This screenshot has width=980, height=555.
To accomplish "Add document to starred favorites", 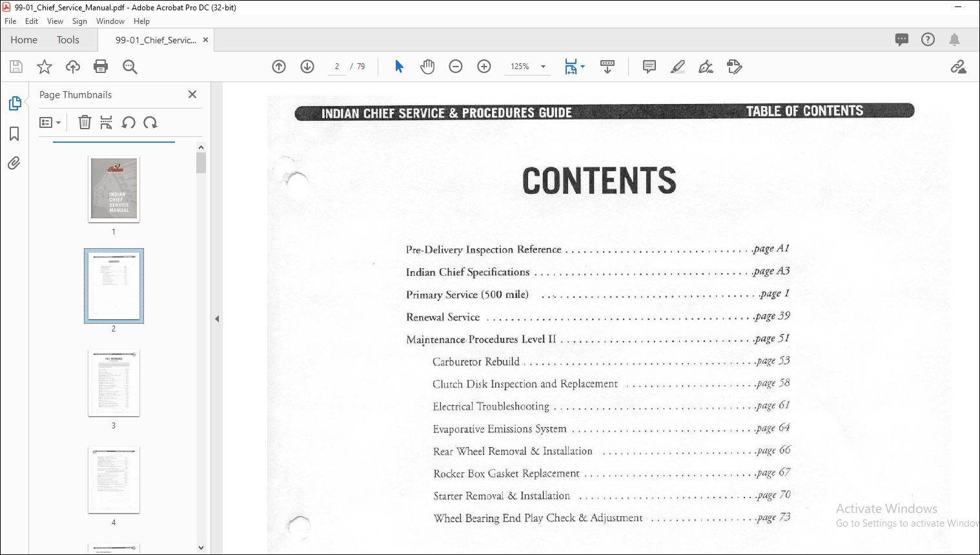I will pyautogui.click(x=45, y=67).
